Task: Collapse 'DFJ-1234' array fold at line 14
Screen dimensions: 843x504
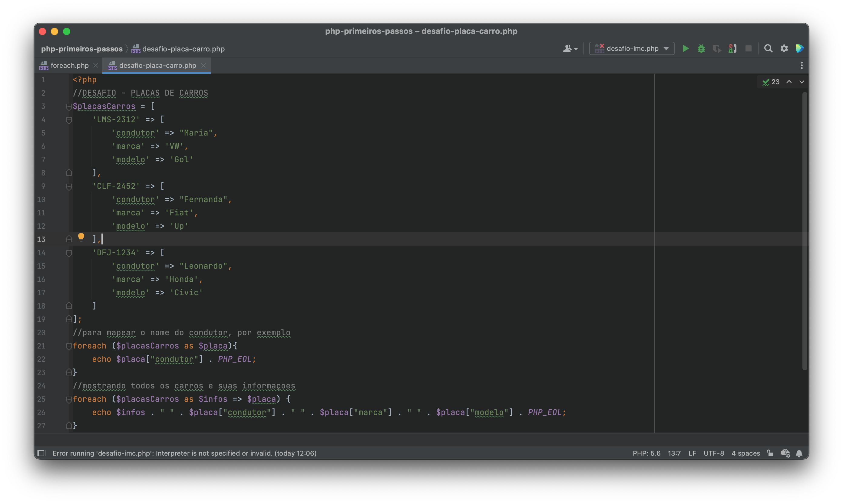Action: (x=69, y=253)
